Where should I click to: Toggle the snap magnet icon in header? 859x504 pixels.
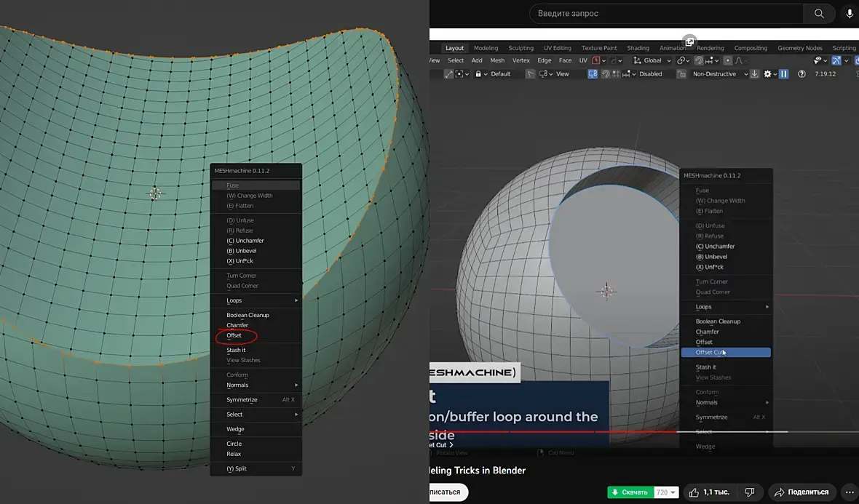click(x=698, y=60)
